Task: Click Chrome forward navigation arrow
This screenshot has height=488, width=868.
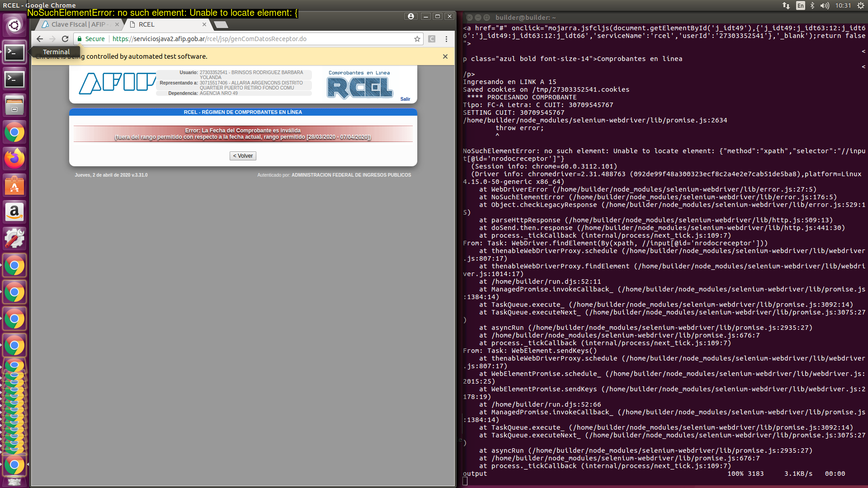Action: pos(52,39)
